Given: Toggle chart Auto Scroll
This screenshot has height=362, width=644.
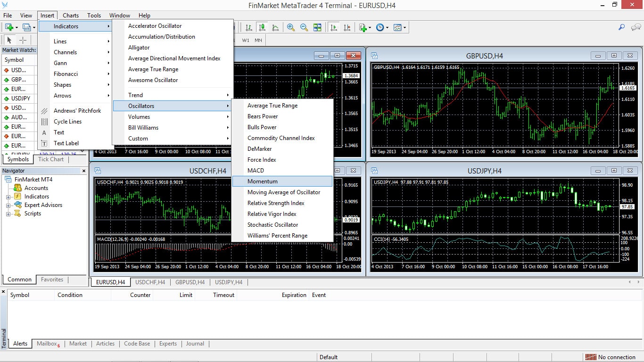Looking at the screenshot, I should click(334, 27).
